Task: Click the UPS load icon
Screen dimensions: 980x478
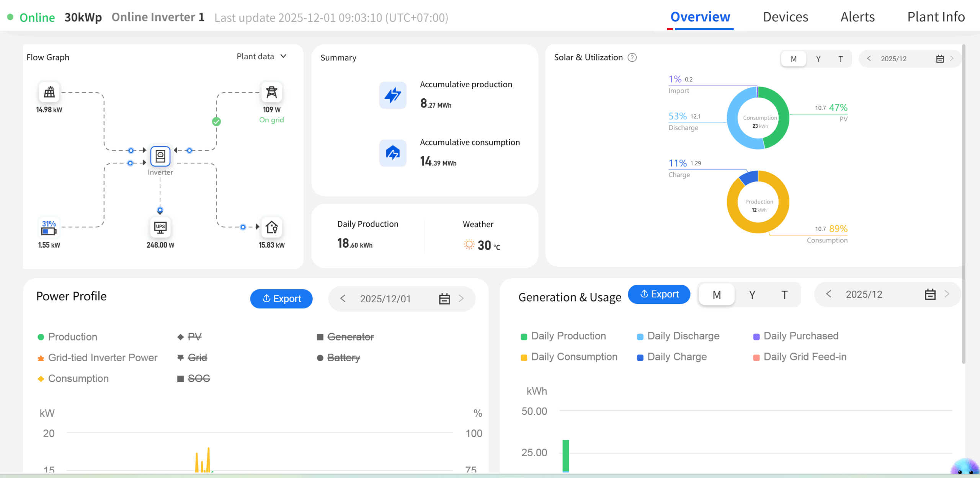Action: pyautogui.click(x=160, y=227)
